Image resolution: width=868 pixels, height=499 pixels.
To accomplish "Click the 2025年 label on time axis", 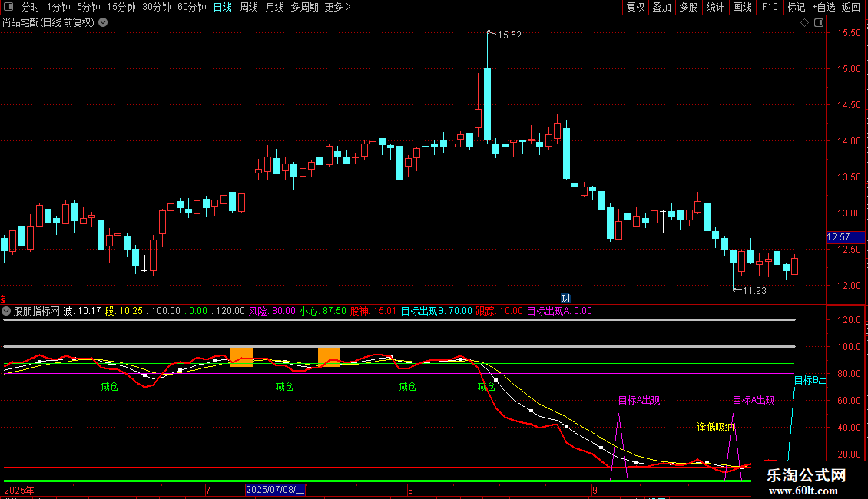I will (19, 490).
